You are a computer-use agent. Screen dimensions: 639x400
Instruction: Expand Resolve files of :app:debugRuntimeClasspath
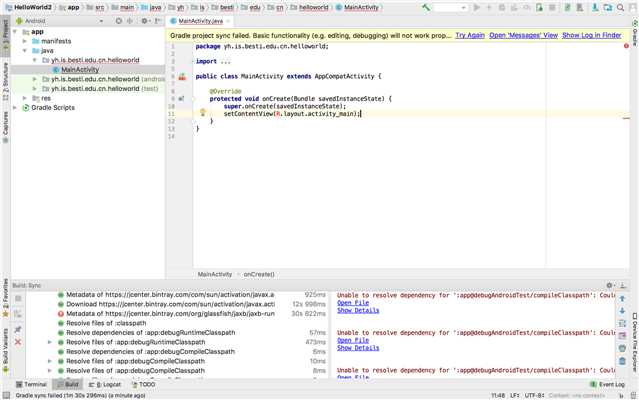click(50, 342)
